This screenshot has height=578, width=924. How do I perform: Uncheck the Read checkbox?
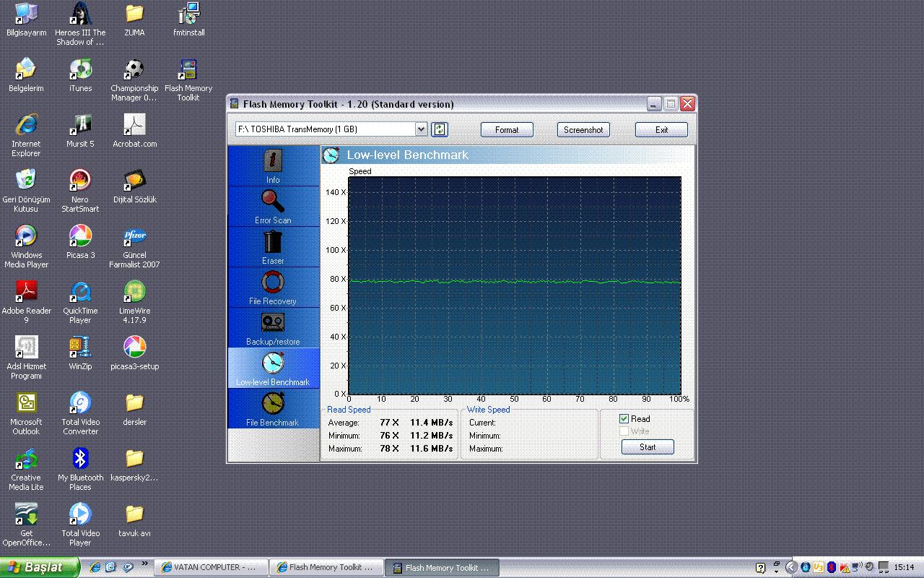tap(624, 419)
